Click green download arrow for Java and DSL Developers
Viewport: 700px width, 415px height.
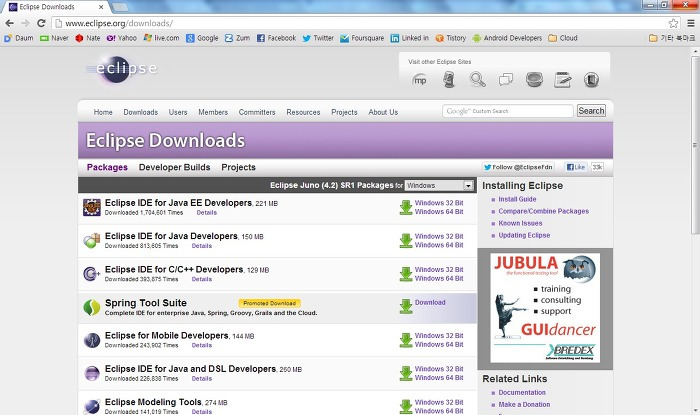[406, 374]
